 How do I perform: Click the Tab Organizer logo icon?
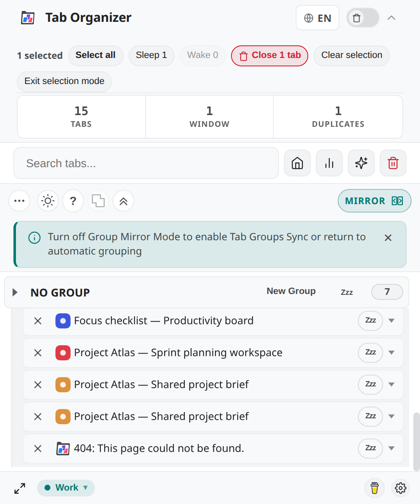point(28,18)
